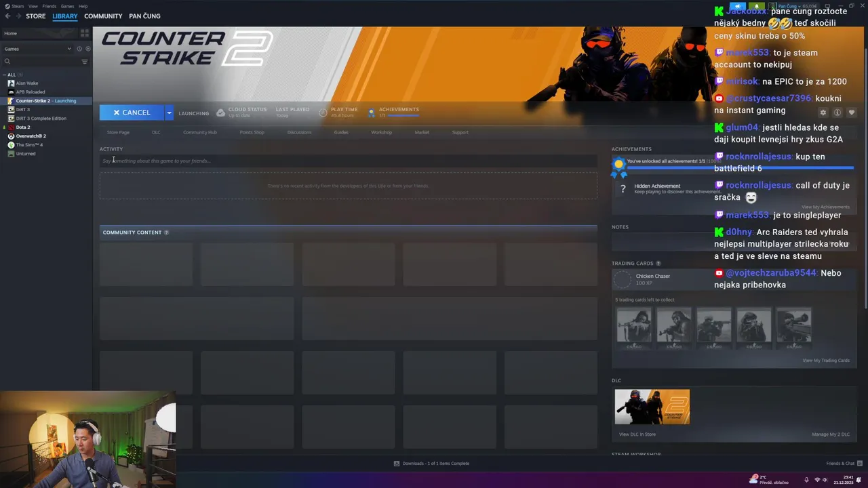
Task: Click the Steam announcements megaphone icon
Action: pyautogui.click(x=738, y=6)
